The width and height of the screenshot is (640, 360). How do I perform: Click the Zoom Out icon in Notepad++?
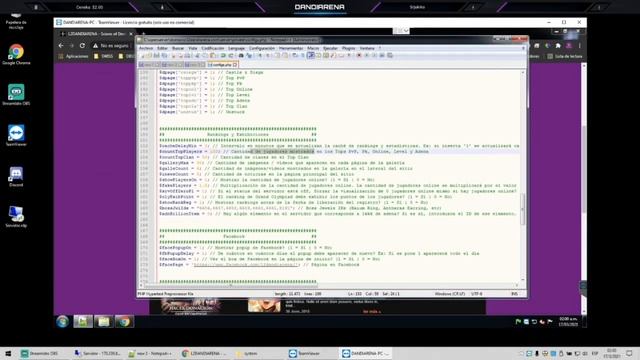click(x=268, y=56)
